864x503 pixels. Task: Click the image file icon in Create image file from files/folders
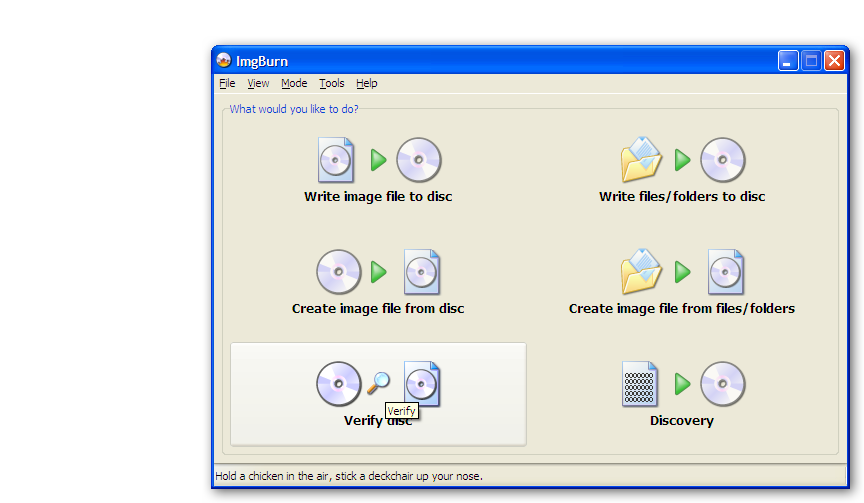pyautogui.click(x=726, y=272)
